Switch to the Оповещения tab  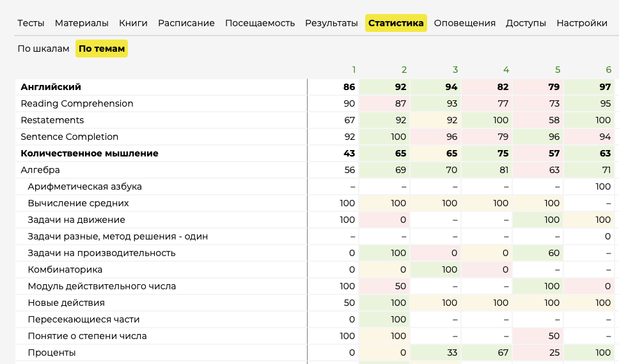[x=464, y=23]
